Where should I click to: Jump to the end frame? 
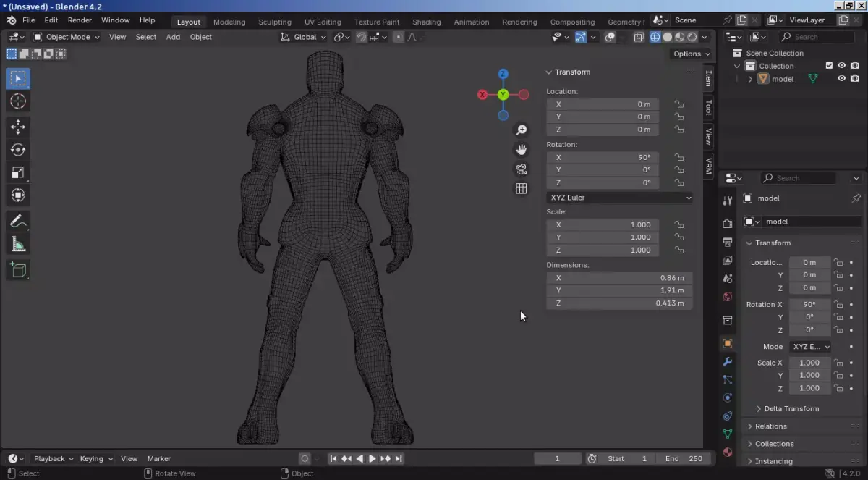point(399,459)
